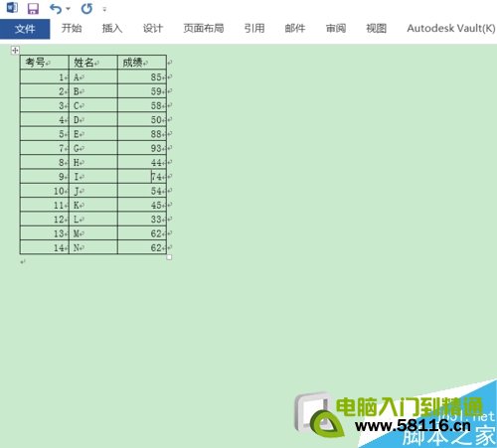Image resolution: width=497 pixels, height=448 pixels.
Task: Open the 文件 tab
Action: (x=25, y=29)
